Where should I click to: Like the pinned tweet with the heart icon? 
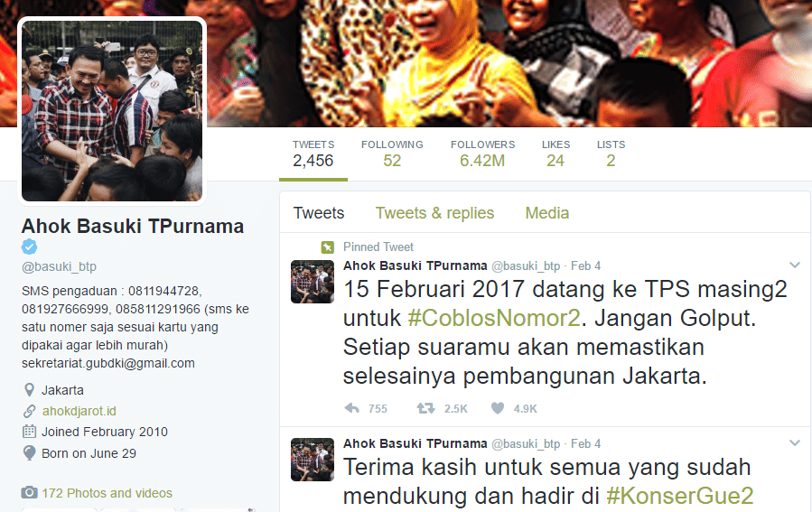click(498, 408)
